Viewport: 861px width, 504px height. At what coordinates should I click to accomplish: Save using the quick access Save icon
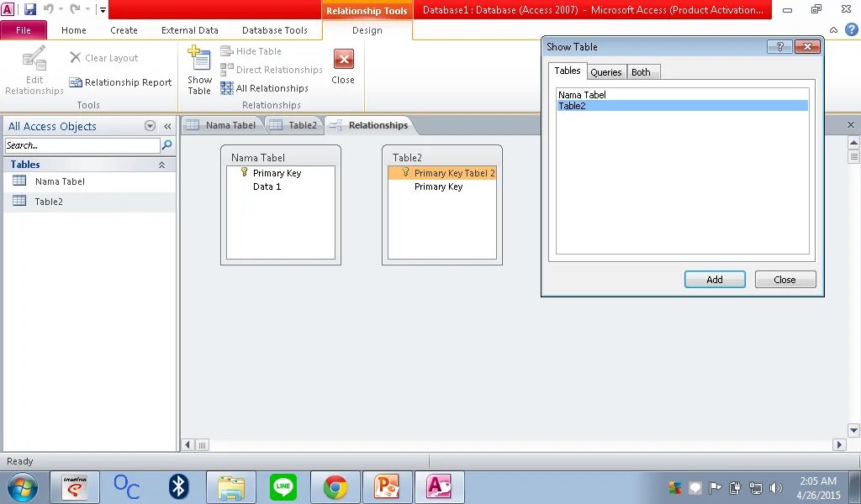(29, 8)
